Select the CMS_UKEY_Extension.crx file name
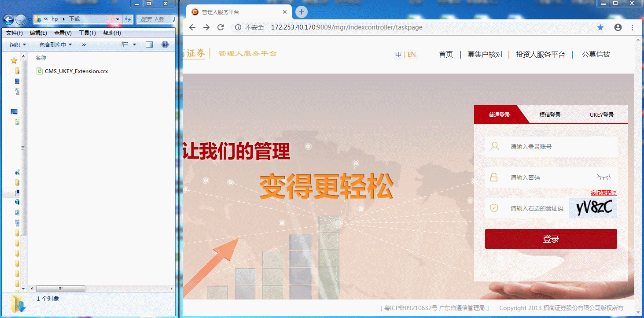Image resolution: width=644 pixels, height=318 pixels. pos(76,71)
